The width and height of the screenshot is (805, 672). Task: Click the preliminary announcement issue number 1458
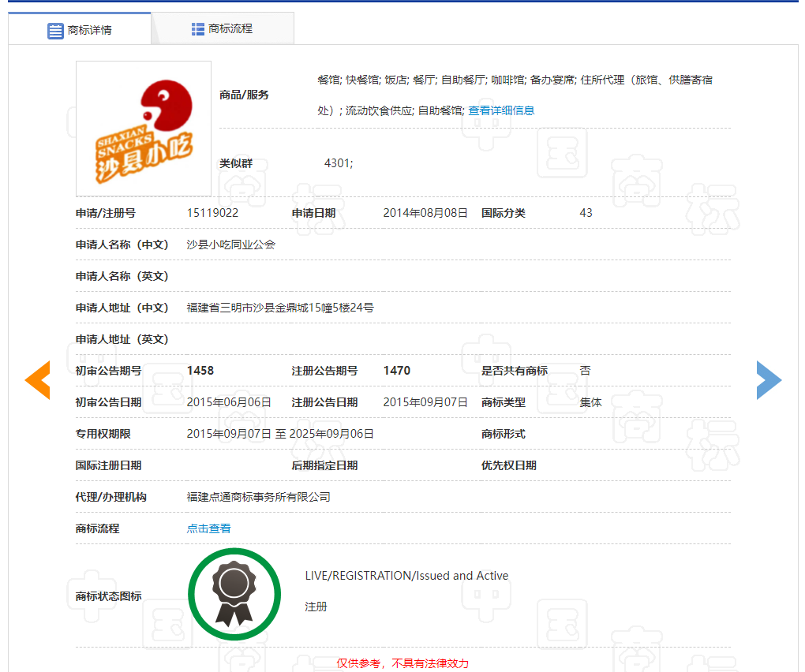[x=200, y=371]
